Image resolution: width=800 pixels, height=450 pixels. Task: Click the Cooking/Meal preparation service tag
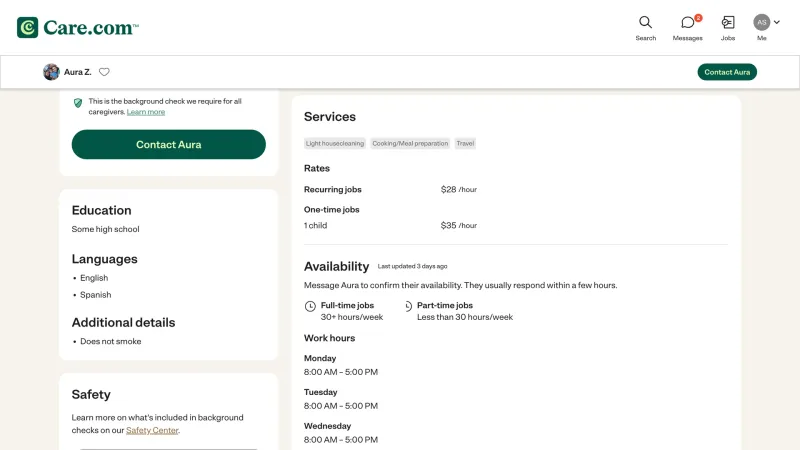coord(410,143)
